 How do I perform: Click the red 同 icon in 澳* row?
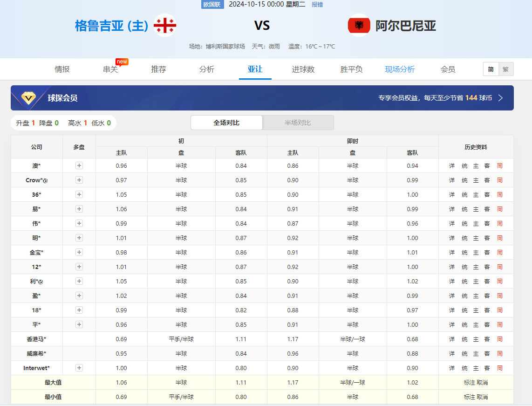tap(500, 166)
